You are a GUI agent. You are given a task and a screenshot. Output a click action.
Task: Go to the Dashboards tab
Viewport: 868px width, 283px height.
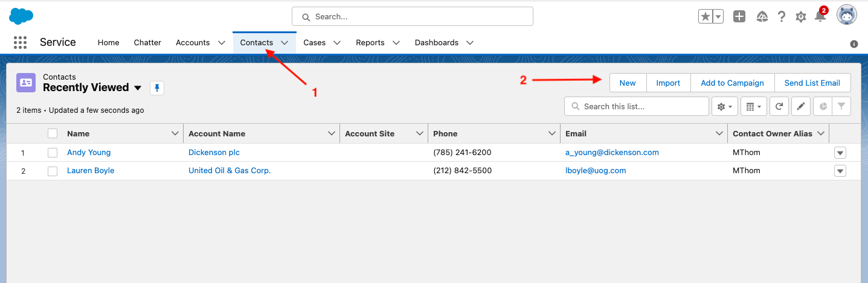(x=437, y=43)
